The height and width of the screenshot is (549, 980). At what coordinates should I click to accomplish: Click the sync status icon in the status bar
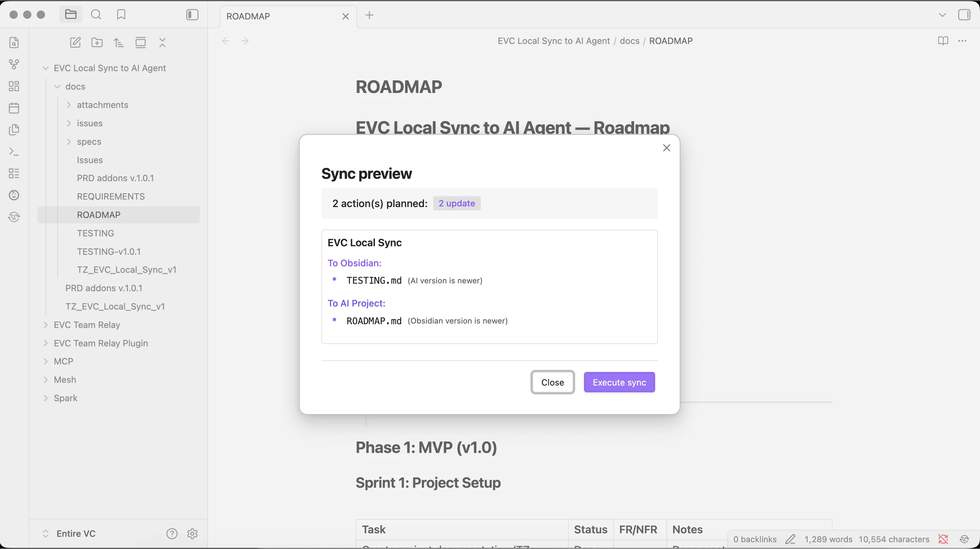coord(943,539)
